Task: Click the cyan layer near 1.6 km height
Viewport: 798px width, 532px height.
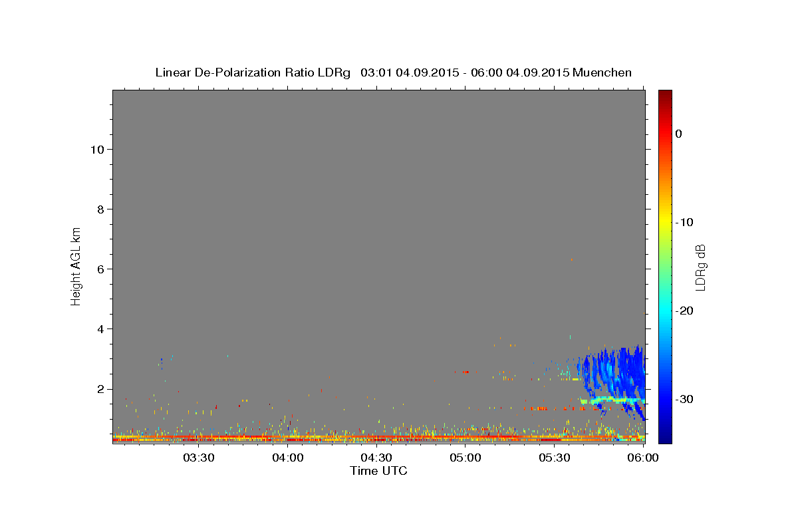Action: click(x=612, y=400)
